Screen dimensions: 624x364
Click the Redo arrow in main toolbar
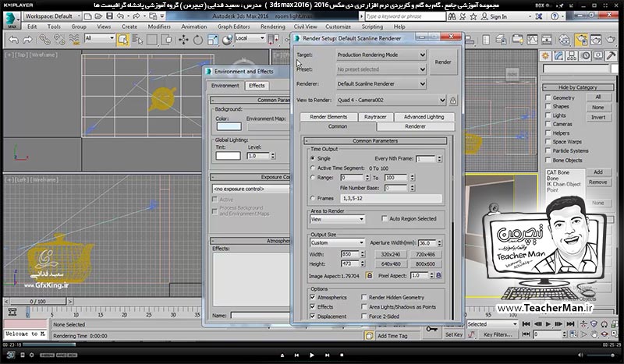coord(27,40)
